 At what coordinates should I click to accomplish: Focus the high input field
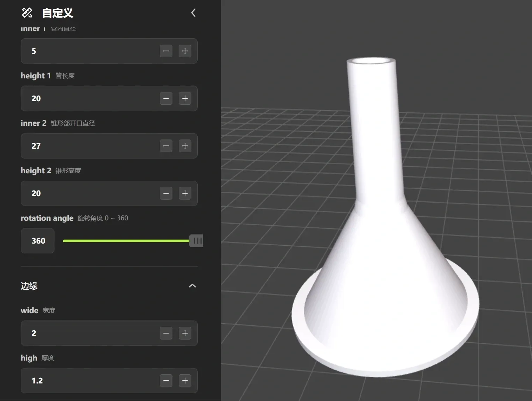click(109, 381)
